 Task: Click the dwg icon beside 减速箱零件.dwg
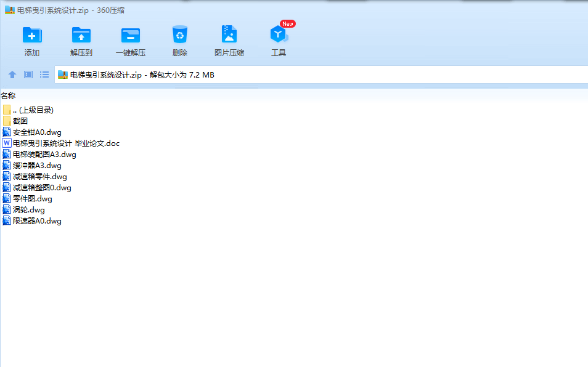pos(6,176)
